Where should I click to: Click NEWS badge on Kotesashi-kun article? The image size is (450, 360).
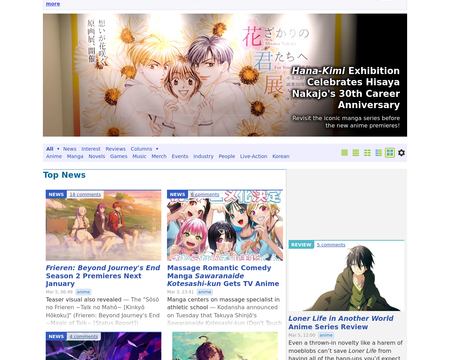point(177,194)
